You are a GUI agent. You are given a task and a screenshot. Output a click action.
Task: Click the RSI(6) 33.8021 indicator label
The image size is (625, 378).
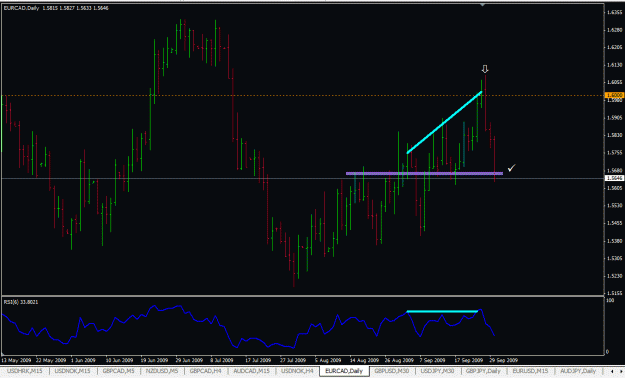[x=21, y=302]
